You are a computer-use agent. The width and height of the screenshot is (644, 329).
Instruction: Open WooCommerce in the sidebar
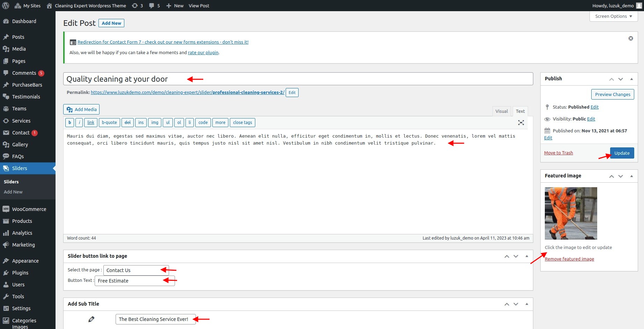click(x=28, y=209)
